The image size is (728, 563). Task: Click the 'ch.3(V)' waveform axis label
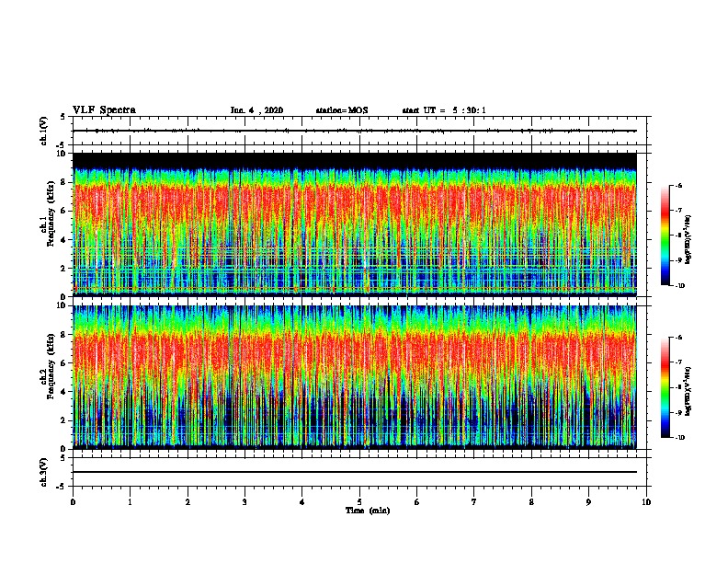43,472
